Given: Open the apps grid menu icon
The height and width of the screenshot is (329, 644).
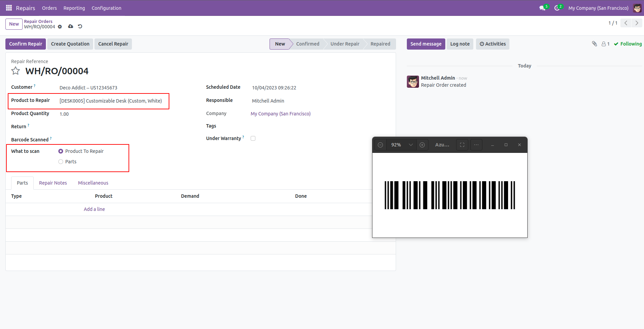Looking at the screenshot, I should pos(9,8).
